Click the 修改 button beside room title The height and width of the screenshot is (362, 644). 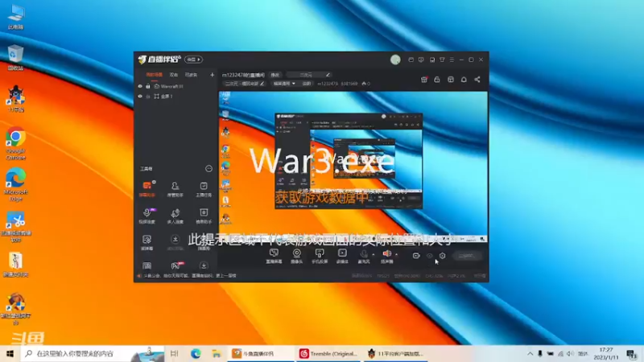coord(275,75)
